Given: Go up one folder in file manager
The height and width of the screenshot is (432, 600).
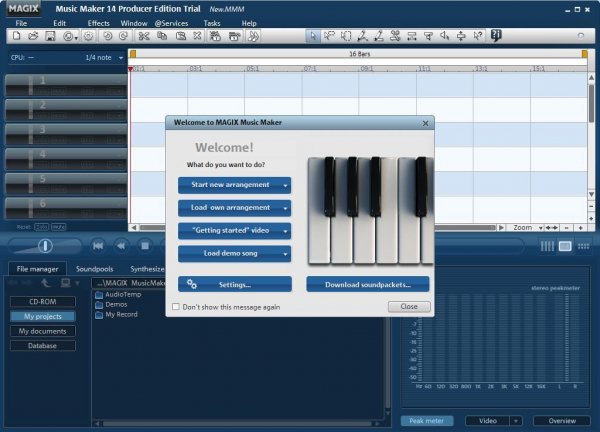Looking at the screenshot, I should point(46,283).
